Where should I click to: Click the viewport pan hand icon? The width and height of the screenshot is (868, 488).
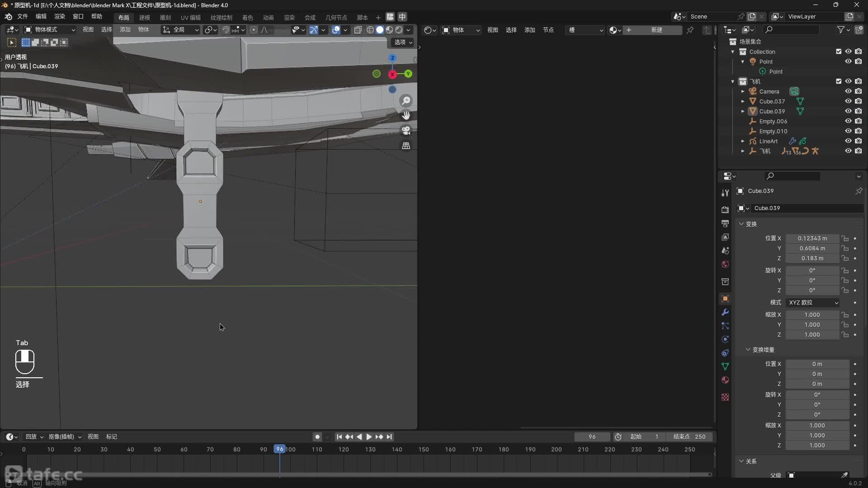[406, 115]
